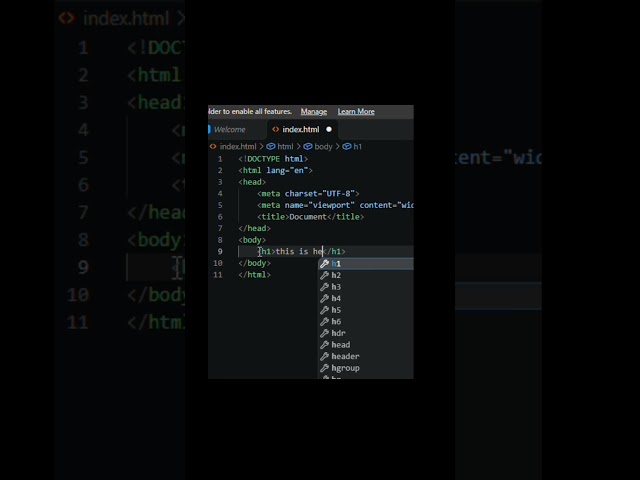Image resolution: width=640 pixels, height=480 pixels.
Task: Click the unsaved dot on index.html tab
Action: tap(329, 129)
